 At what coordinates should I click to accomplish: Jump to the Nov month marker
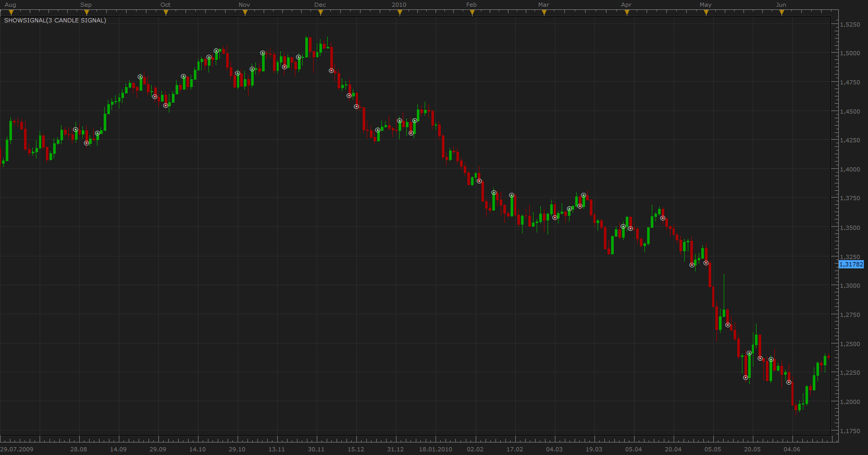tap(245, 13)
